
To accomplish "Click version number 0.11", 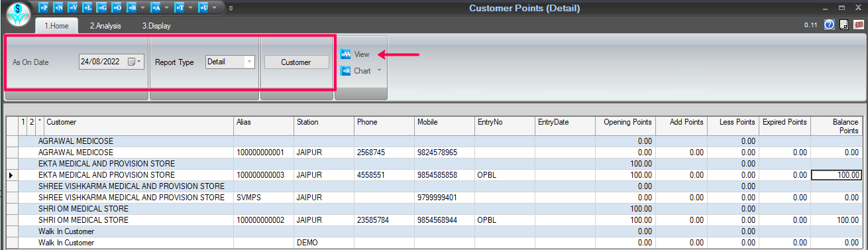I will [x=810, y=25].
